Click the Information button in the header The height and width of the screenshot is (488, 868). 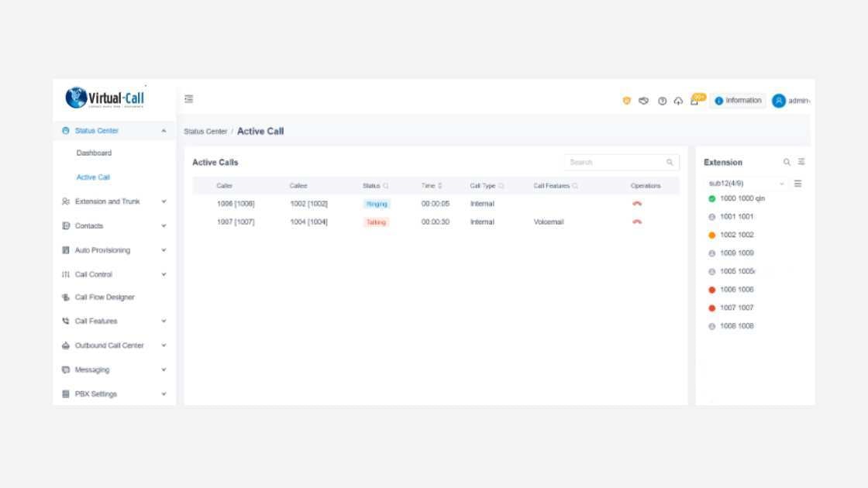737,100
